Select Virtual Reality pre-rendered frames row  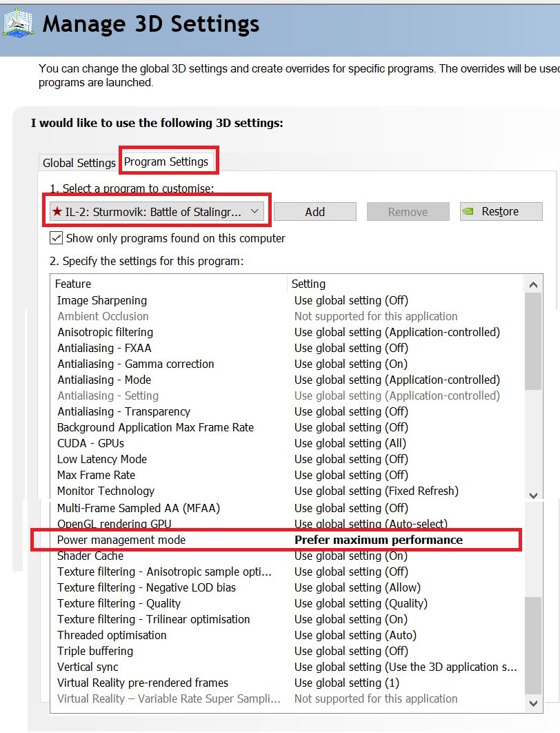point(287,683)
